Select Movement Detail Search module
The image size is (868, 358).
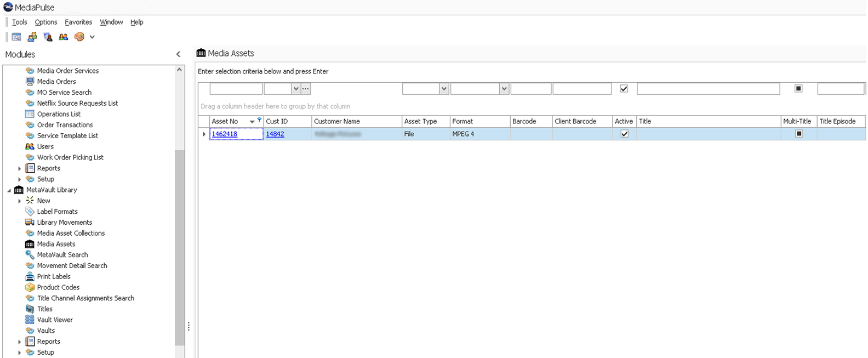tap(72, 265)
